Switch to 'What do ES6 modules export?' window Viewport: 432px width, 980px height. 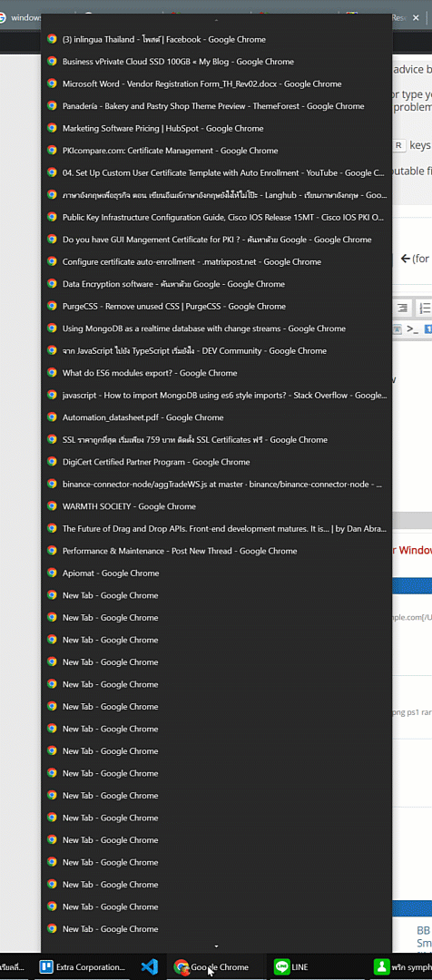point(216,373)
